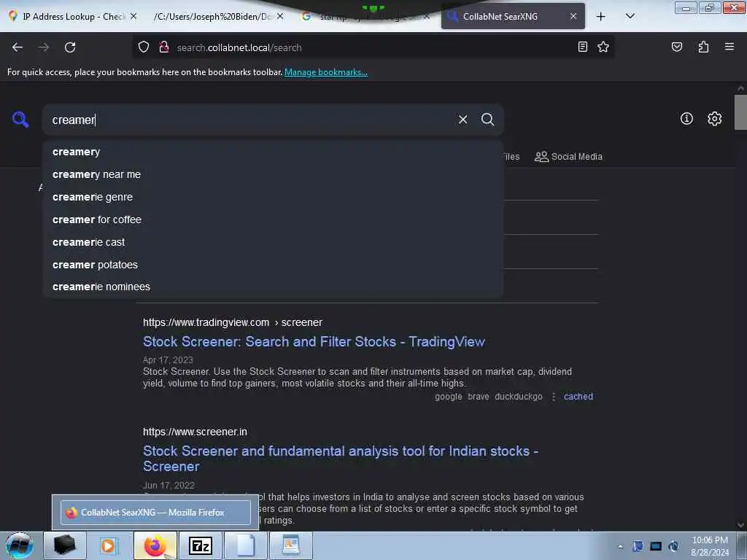Open the SearXNG about info icon
Image resolution: width=747 pixels, height=560 pixels.
coord(686,119)
